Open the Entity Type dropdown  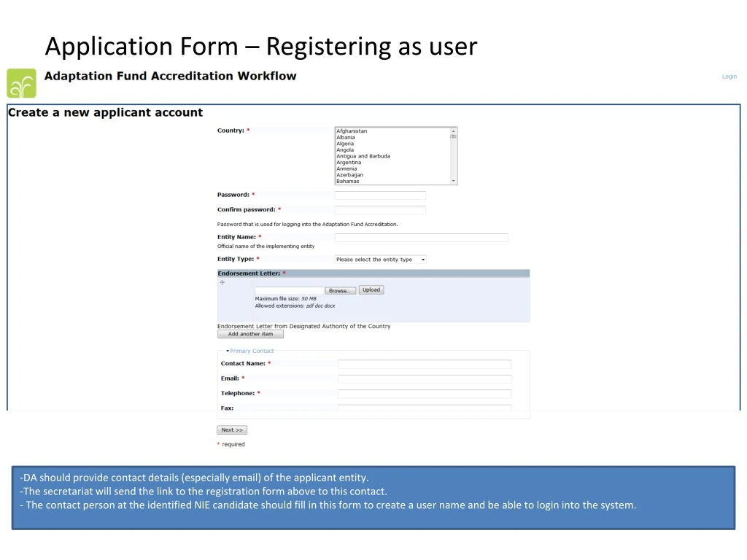(x=380, y=260)
